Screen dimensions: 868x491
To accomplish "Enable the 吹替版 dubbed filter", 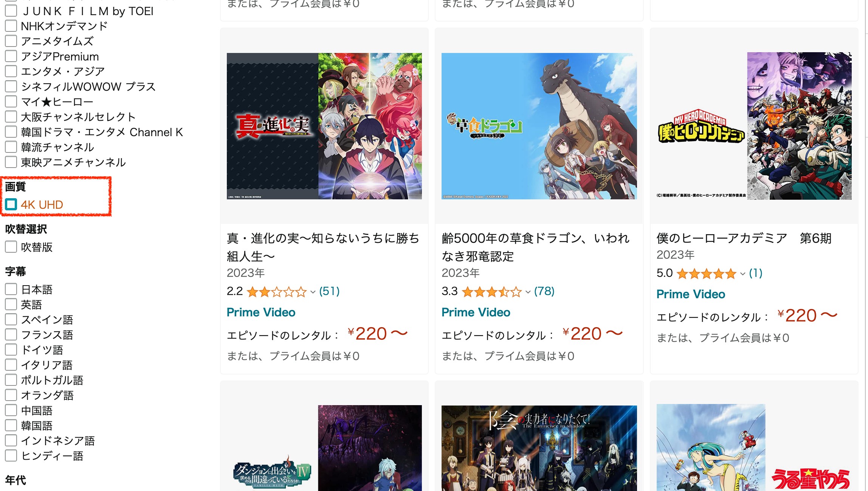I will [x=11, y=247].
